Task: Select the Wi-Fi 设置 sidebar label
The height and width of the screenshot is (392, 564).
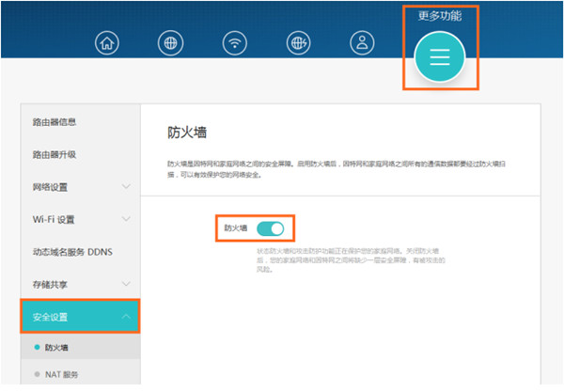Action: (x=54, y=219)
